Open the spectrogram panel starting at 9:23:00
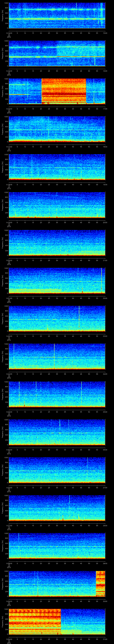This screenshot has width=114, height=644. (57, 357)
